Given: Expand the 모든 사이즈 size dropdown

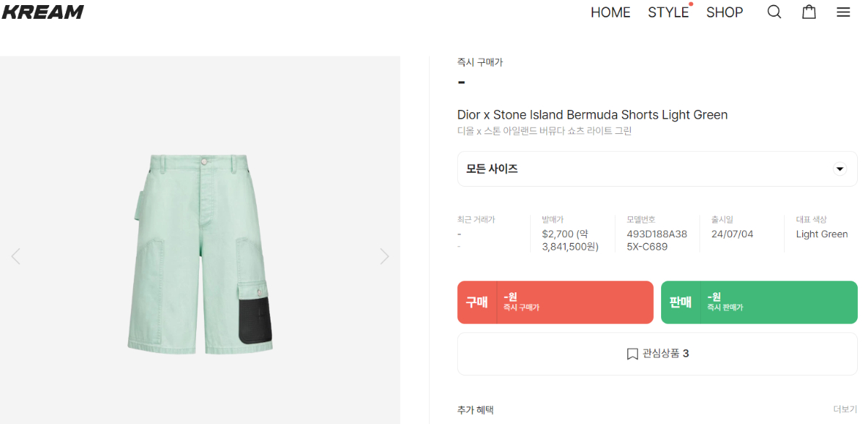Looking at the screenshot, I should click(657, 169).
